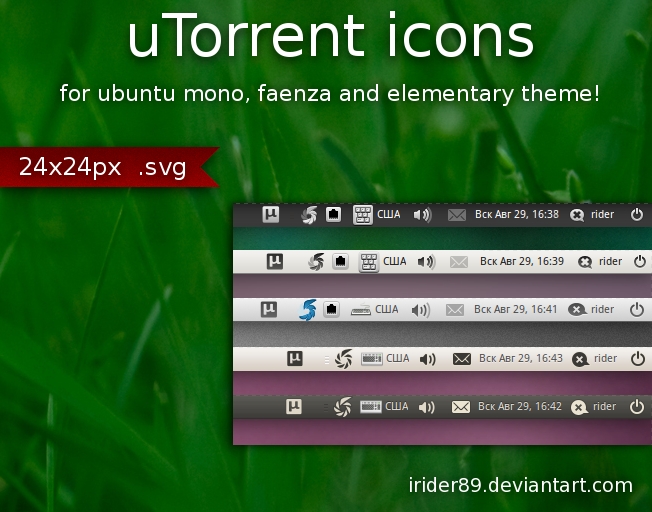
Task: Open the volume control in the 16:39 panel
Action: pos(426,262)
